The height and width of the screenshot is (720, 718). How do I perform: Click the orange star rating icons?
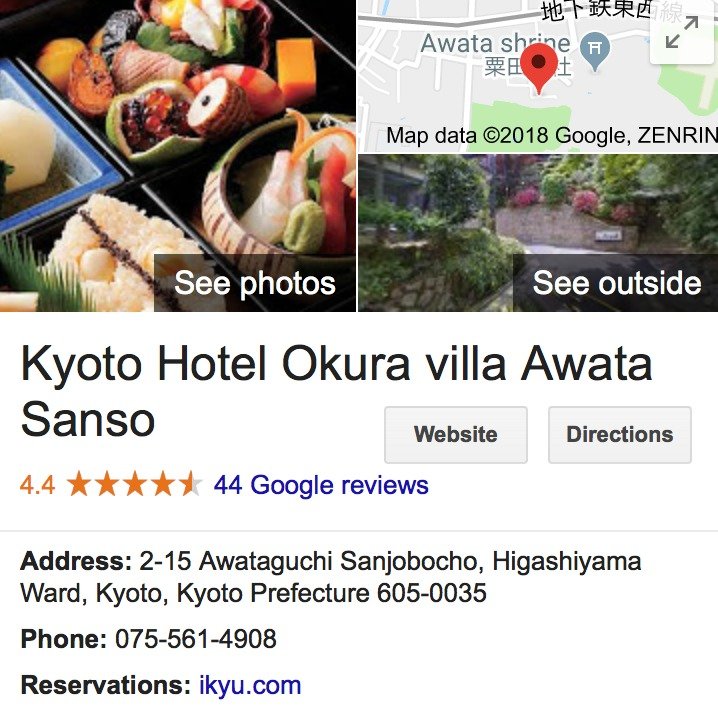pos(134,484)
